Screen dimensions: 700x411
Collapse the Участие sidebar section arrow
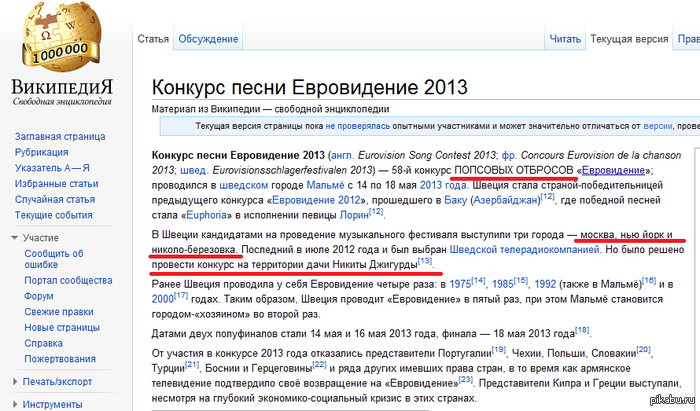pyautogui.click(x=14, y=238)
